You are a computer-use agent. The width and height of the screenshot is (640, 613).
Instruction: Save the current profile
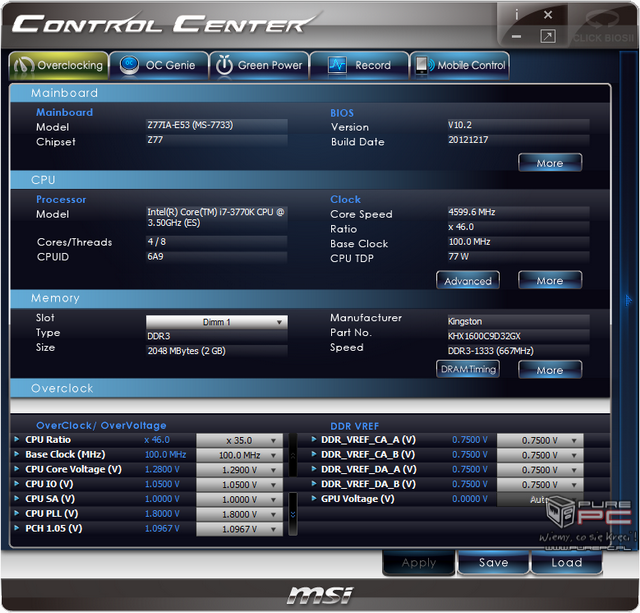pos(493,563)
